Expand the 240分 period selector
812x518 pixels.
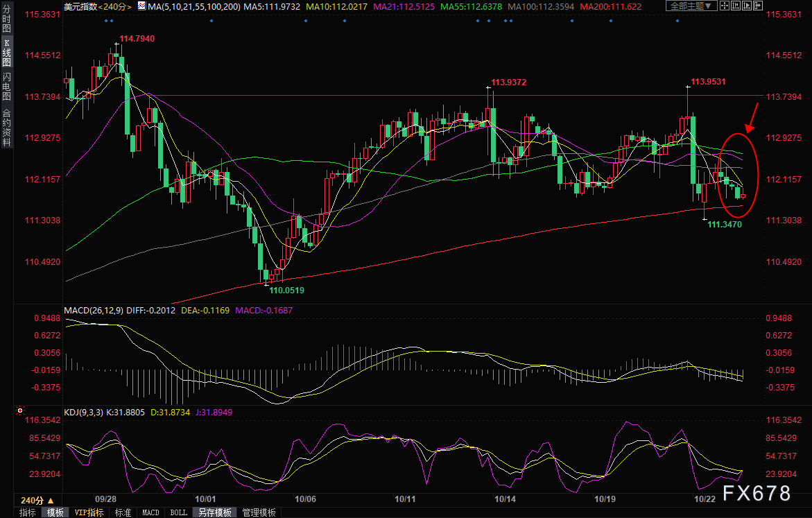pos(37,500)
